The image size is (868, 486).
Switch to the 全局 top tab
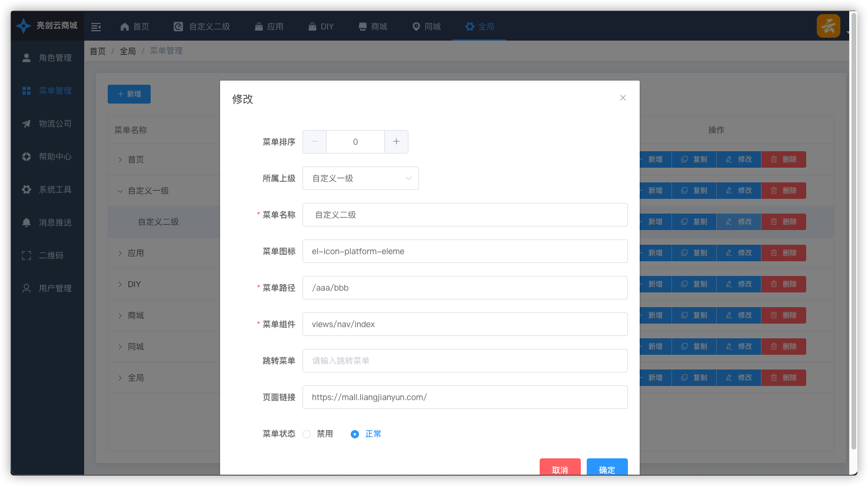point(480,26)
